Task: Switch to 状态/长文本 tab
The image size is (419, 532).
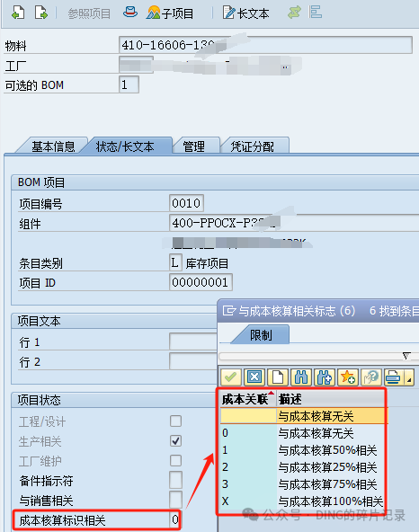Action: 125,146
